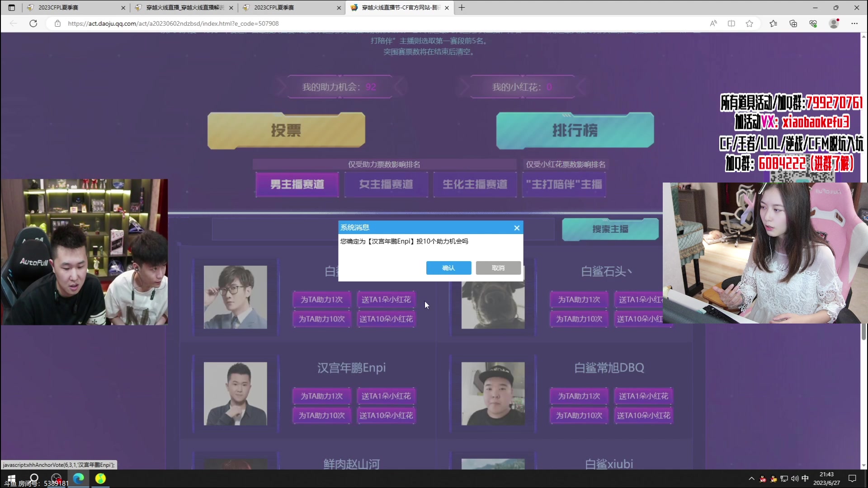Open Windows Start menu
The image size is (868, 488).
(11, 479)
